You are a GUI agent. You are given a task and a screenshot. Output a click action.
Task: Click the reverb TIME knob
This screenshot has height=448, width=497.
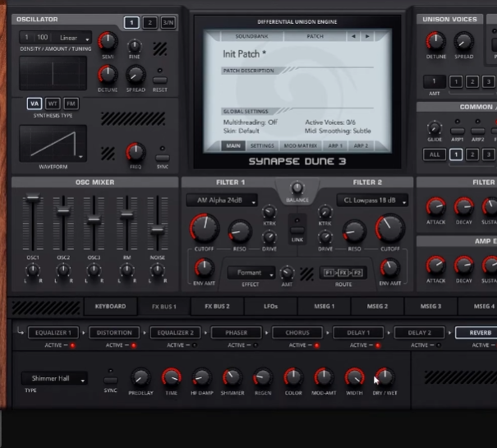172,378
